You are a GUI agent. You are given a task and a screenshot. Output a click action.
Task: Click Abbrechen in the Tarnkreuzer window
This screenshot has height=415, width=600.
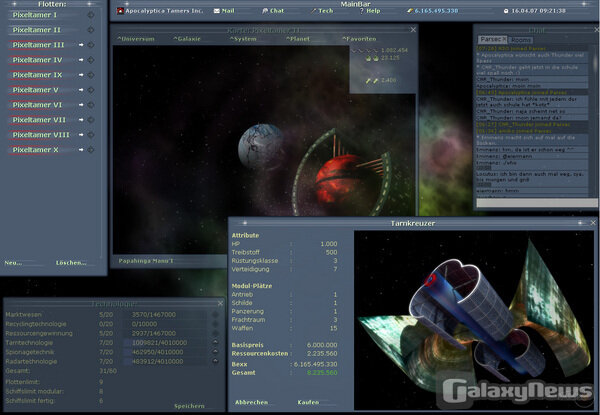click(251, 402)
